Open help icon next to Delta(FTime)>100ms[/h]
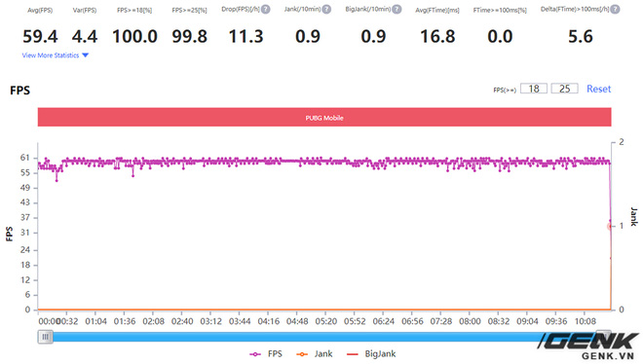This screenshot has width=643, height=364. (x=615, y=9)
